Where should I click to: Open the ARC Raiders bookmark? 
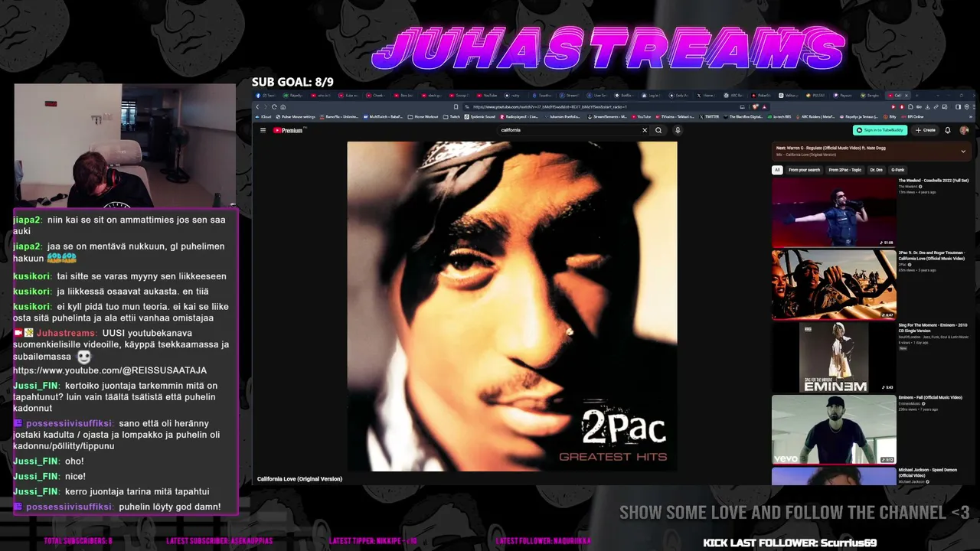(x=817, y=117)
